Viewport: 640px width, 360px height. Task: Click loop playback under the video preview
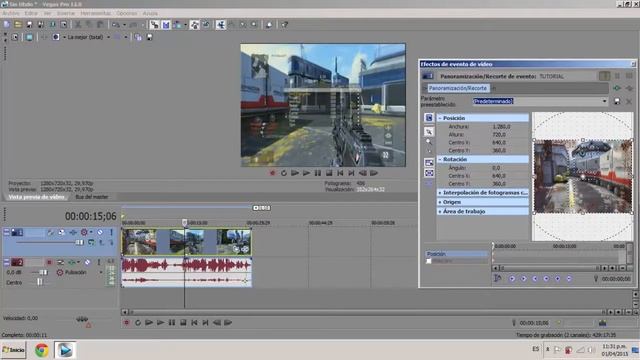284,173
